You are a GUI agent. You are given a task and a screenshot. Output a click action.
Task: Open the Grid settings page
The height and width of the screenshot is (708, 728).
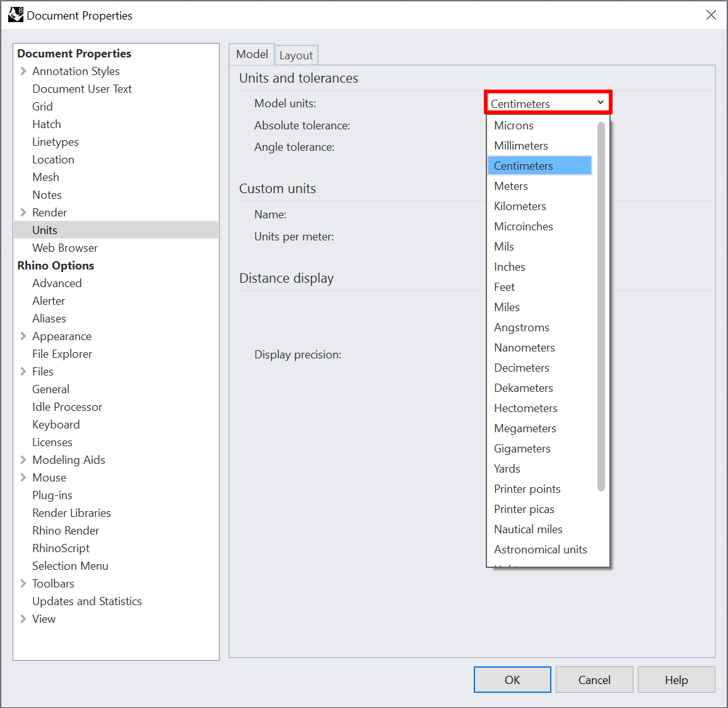(x=42, y=107)
